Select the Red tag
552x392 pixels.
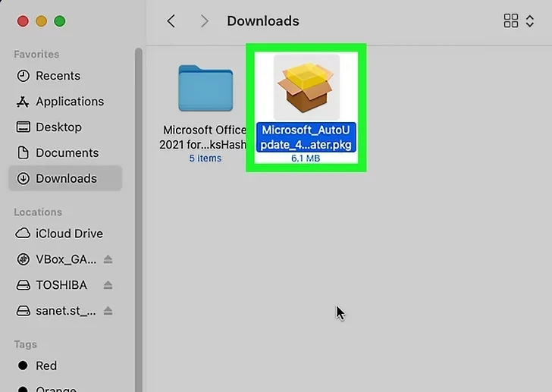click(x=65, y=365)
